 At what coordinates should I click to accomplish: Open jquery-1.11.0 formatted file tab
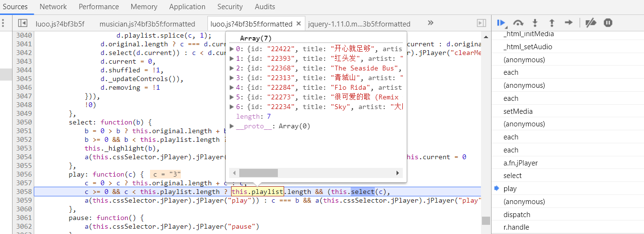coord(359,24)
